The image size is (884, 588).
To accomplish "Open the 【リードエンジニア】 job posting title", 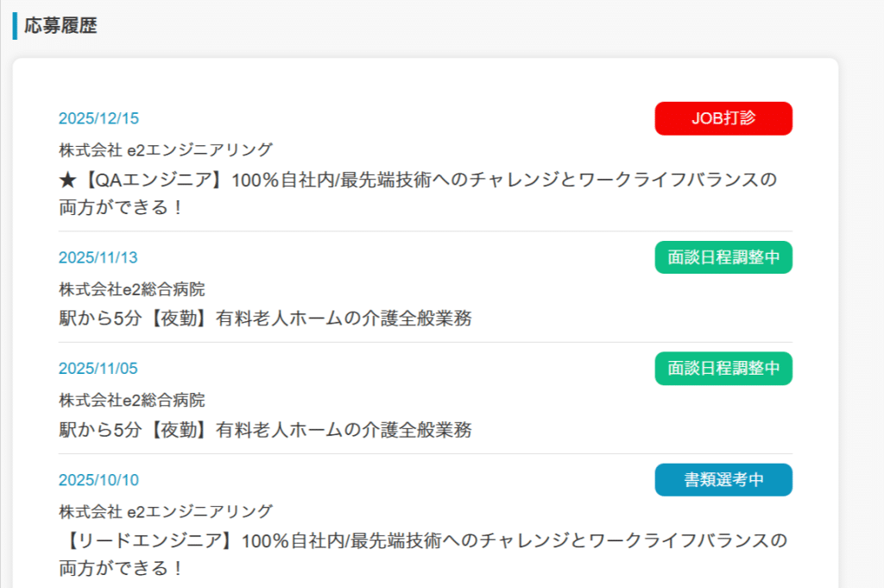I will [x=423, y=542].
